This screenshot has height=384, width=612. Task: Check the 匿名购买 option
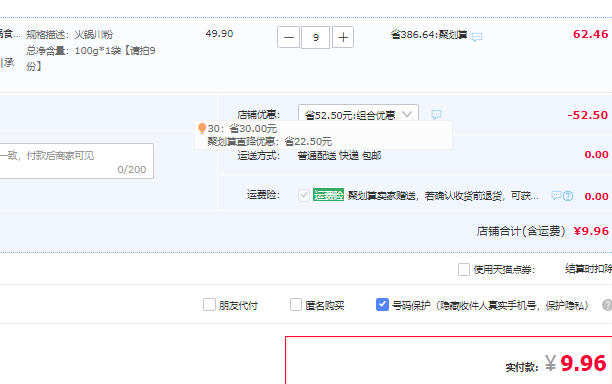tap(296, 305)
